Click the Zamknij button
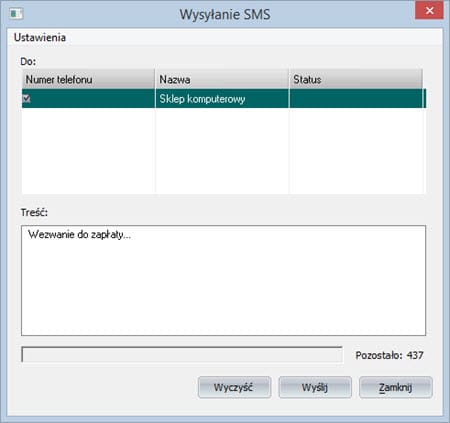The width and height of the screenshot is (450, 423). (396, 387)
